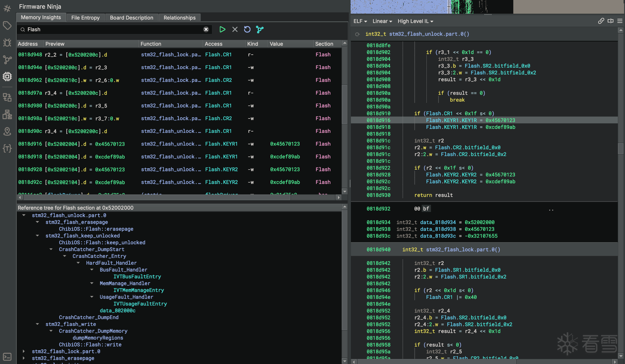Screen dimensions: 625x364
Task: Collapse the HardFault_Handler tree node
Action: 78,263
